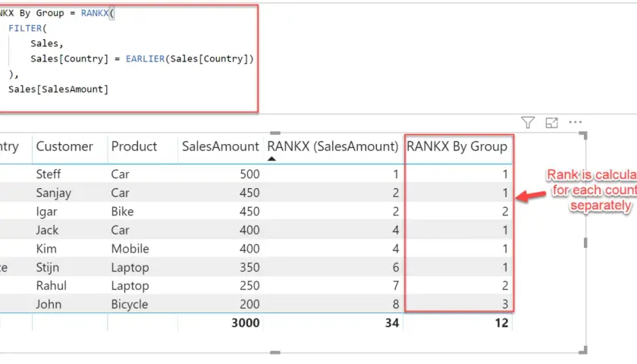637x364 pixels.
Task: Click the Mobile product cell
Action: point(130,249)
